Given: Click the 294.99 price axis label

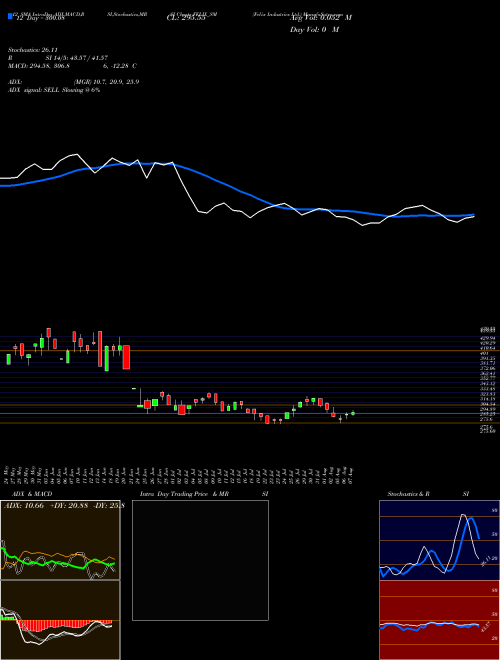Looking at the screenshot, I should (x=488, y=409).
